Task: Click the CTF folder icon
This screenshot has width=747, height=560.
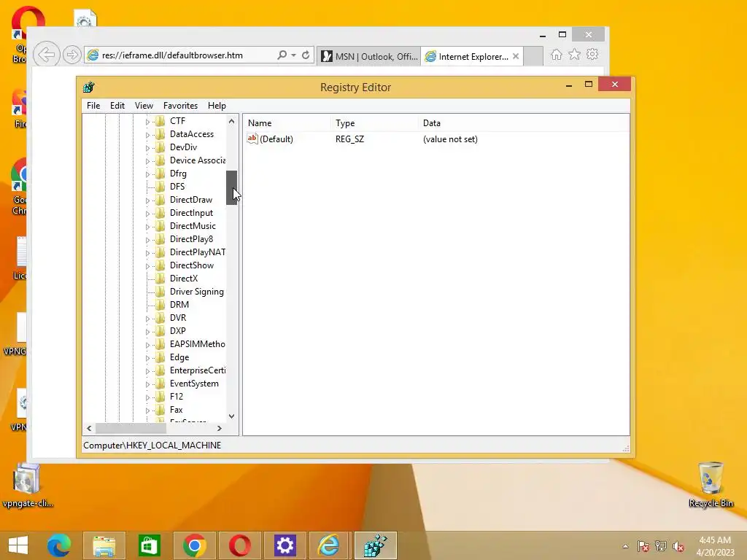Action: tap(160, 121)
